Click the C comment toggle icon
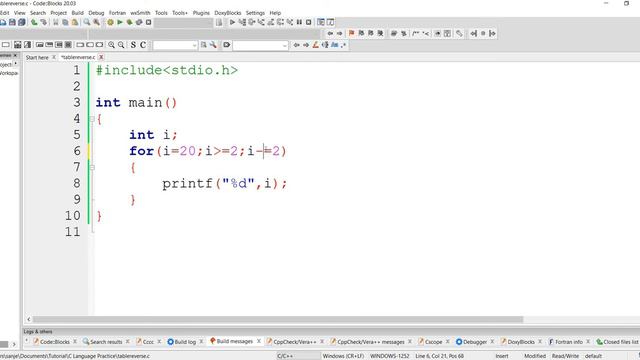This screenshot has width=640, height=360. pyautogui.click(x=143, y=45)
